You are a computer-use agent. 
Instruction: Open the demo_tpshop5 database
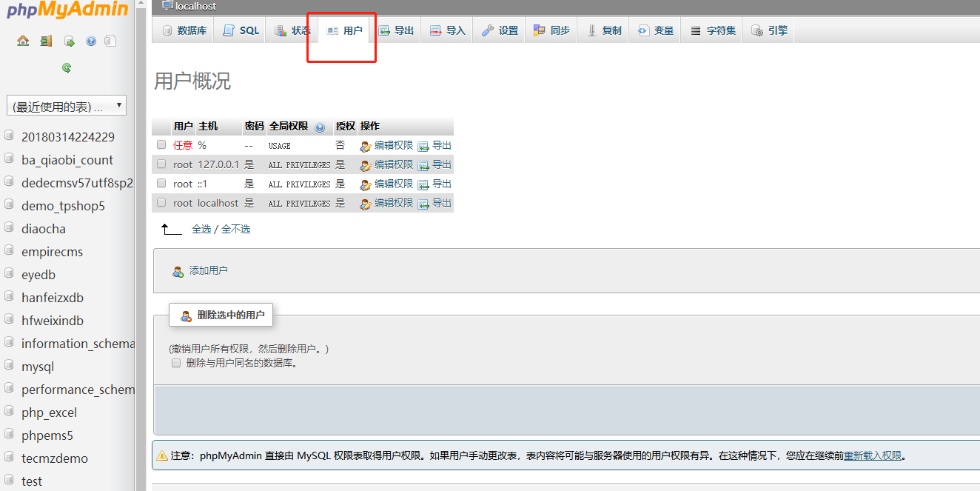click(63, 205)
